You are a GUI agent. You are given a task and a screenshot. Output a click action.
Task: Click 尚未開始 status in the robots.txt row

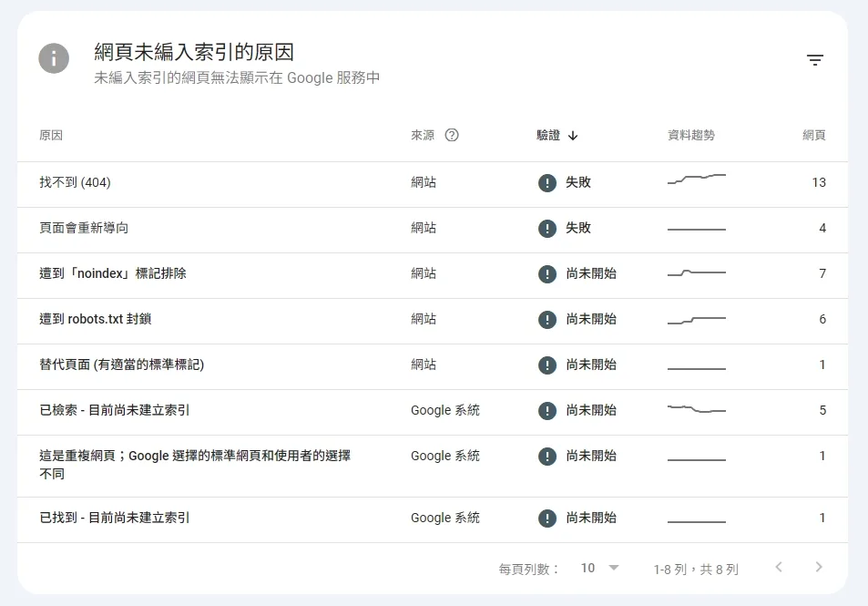591,319
